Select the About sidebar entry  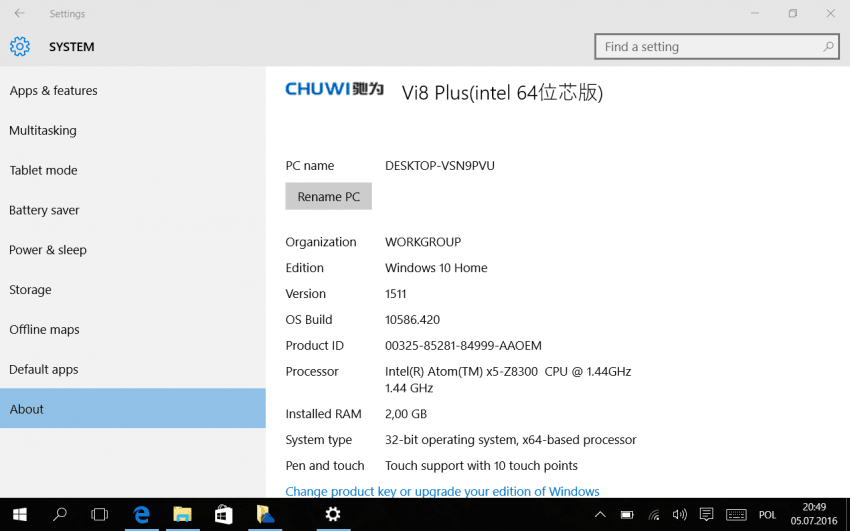pyautogui.click(x=133, y=409)
